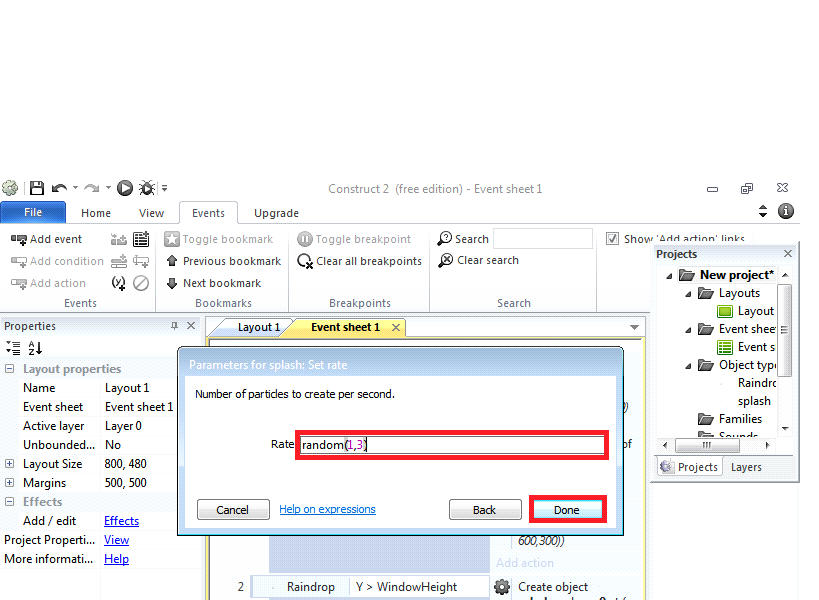The height and width of the screenshot is (600, 819).
Task: Click Add condition in the ribbon
Action: 57,261
